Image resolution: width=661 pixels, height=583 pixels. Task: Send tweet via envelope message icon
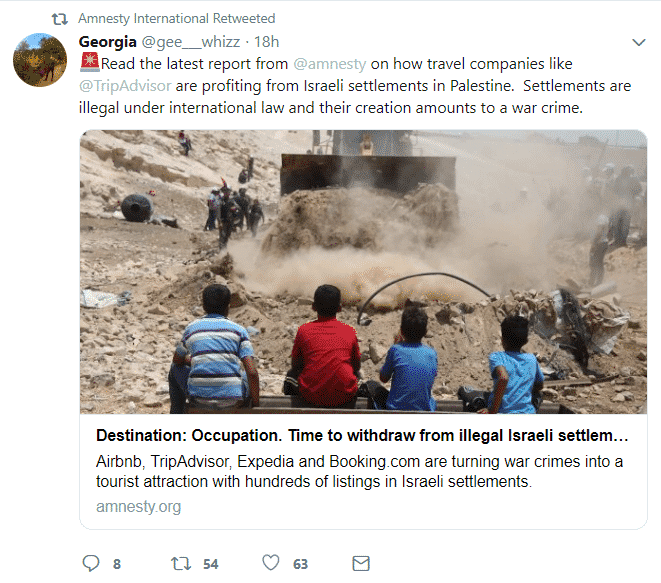coord(361,564)
